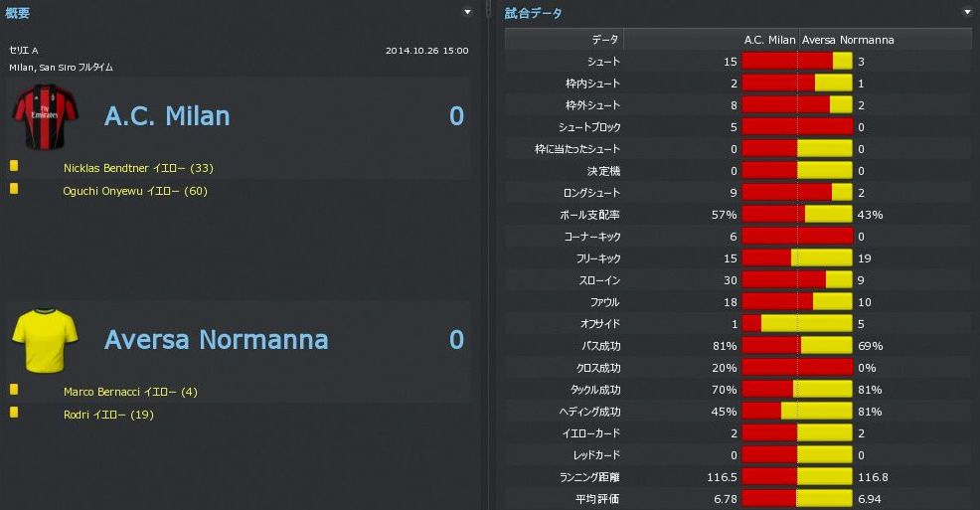The height and width of the screenshot is (510, 980).
Task: Click the ボール支配率 possession bar
Action: click(x=796, y=215)
